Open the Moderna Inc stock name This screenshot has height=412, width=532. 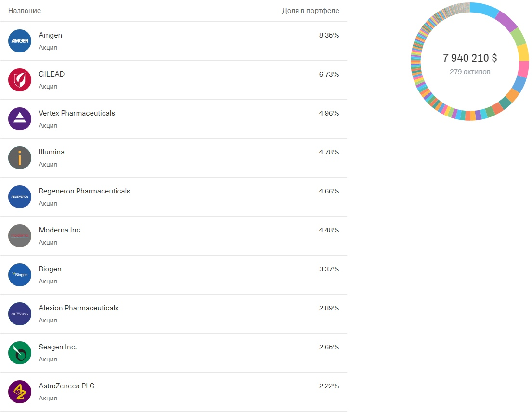(59, 230)
